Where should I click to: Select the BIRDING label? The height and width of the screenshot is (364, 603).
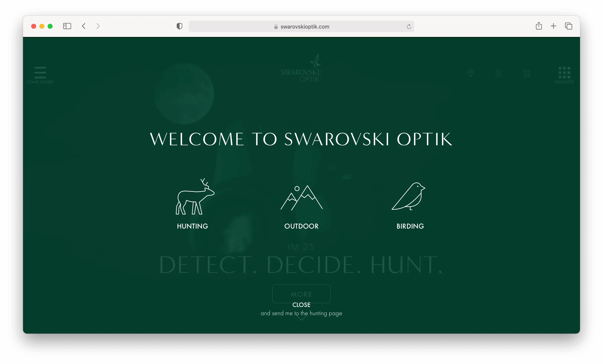410,226
